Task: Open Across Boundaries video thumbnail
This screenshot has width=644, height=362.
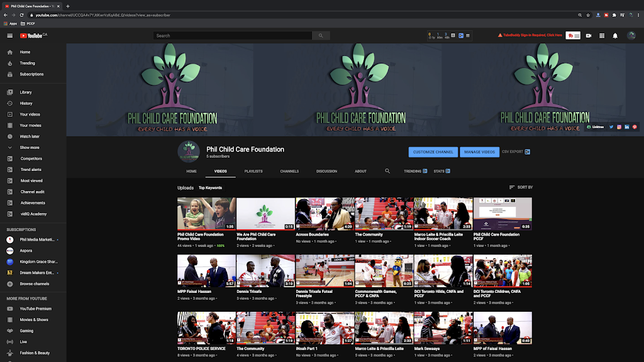Action: [325, 214]
